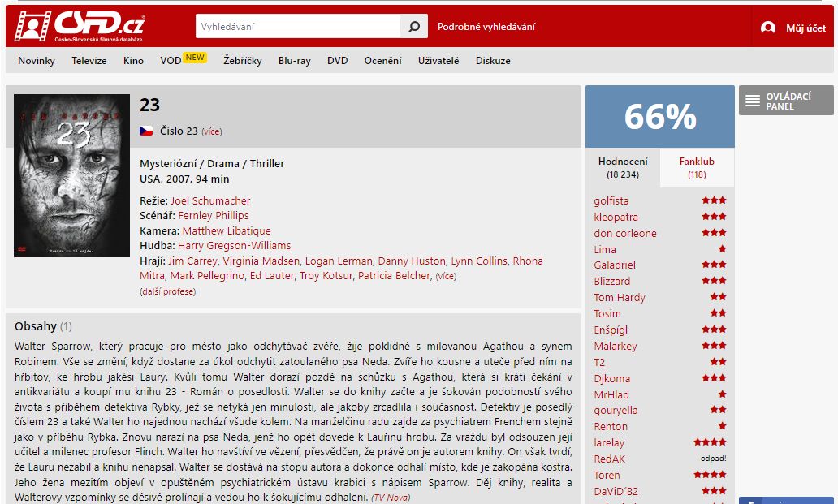Open Joel Schumacher's director page
Screen dimensions: 838x504
210,200
